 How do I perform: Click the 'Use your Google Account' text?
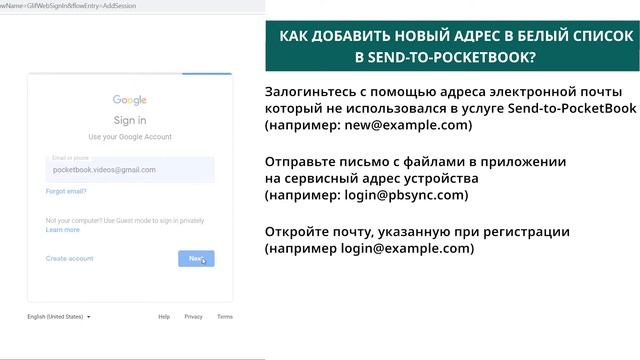point(130,137)
